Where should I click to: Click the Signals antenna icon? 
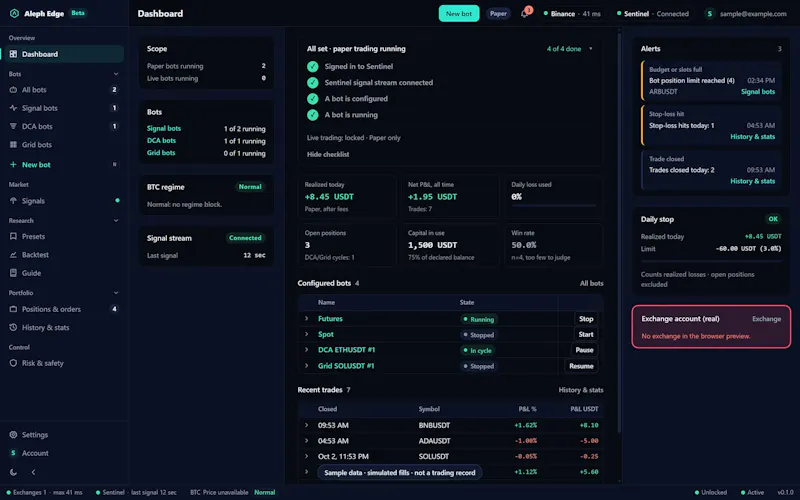tap(13, 201)
